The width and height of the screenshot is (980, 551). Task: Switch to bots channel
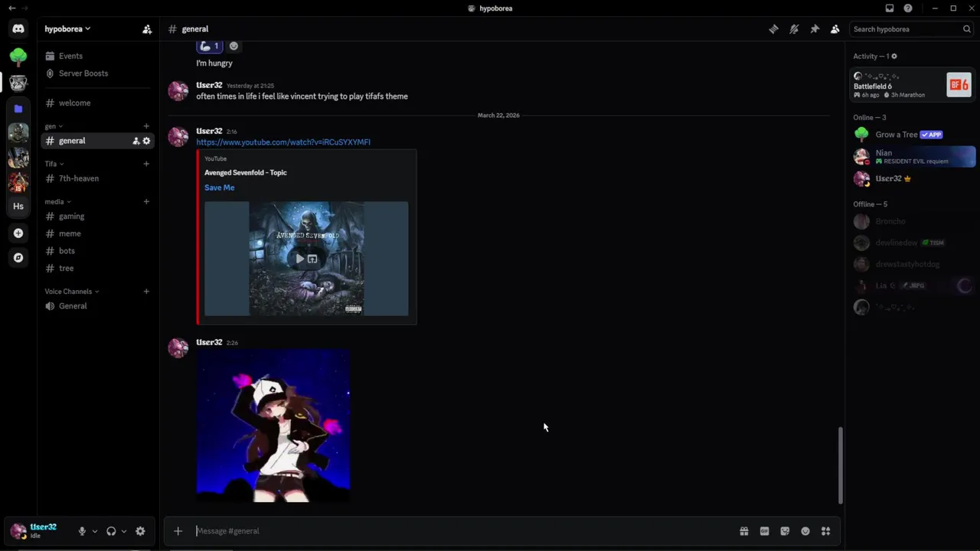pos(97,251)
